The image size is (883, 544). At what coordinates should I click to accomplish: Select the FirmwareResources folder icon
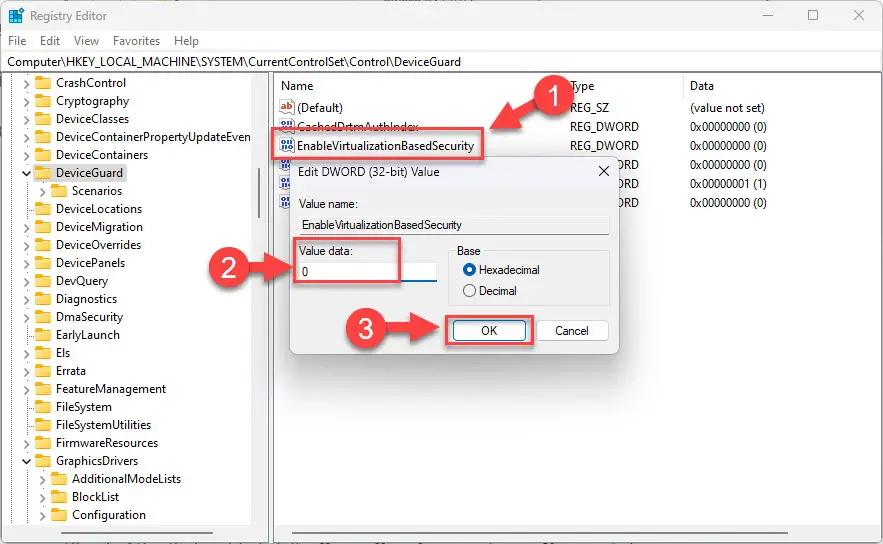[43, 443]
